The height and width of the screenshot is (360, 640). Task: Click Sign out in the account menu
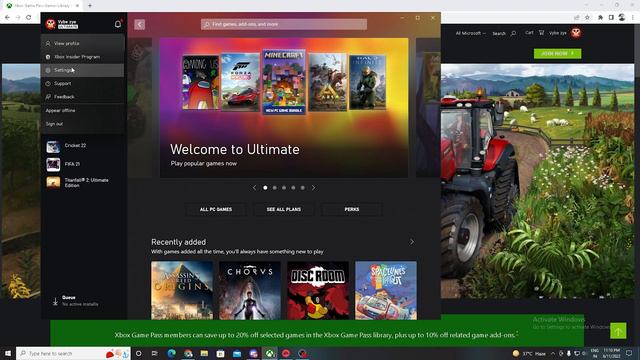click(82, 124)
